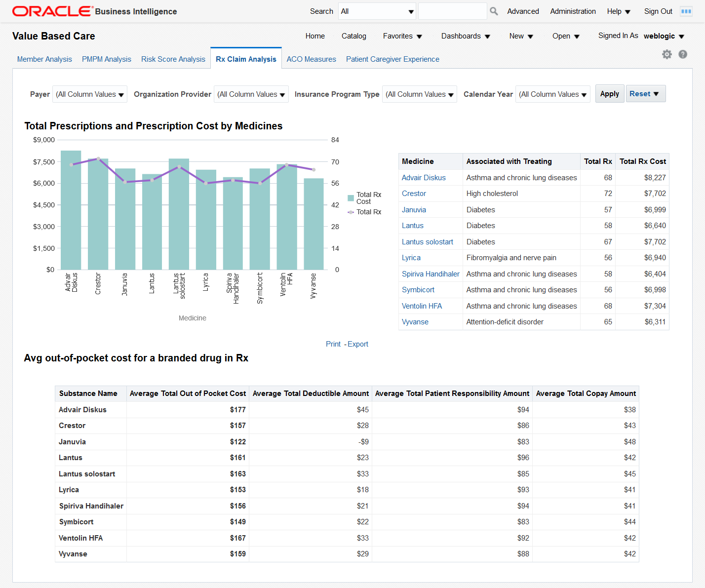
Task: Open the Favorites menu
Action: click(x=402, y=36)
